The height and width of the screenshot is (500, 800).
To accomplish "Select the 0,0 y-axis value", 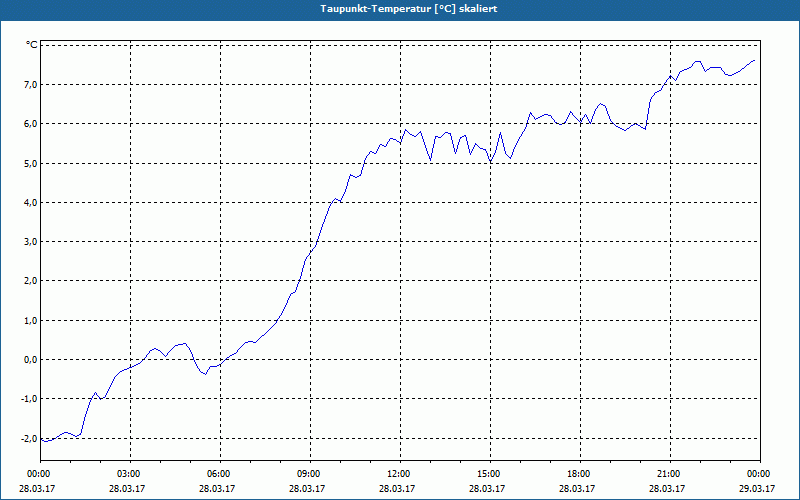I will point(30,360).
